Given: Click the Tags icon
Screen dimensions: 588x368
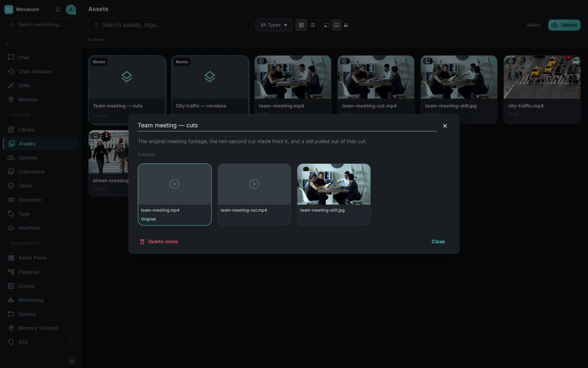Looking at the screenshot, I should (11, 214).
